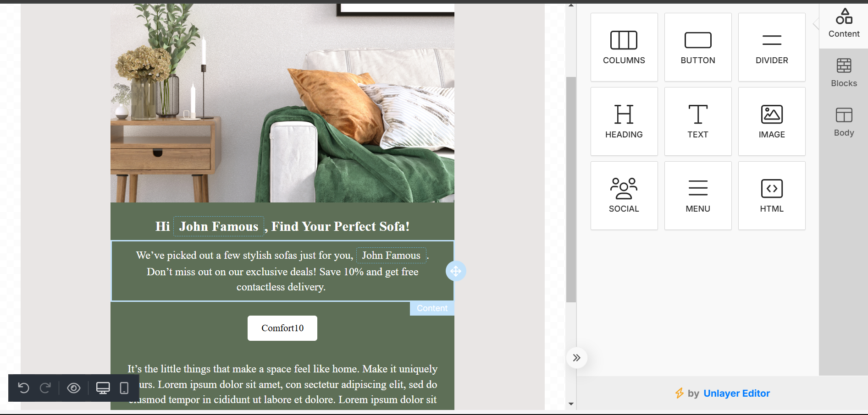Open the Blocks tab

click(x=844, y=73)
